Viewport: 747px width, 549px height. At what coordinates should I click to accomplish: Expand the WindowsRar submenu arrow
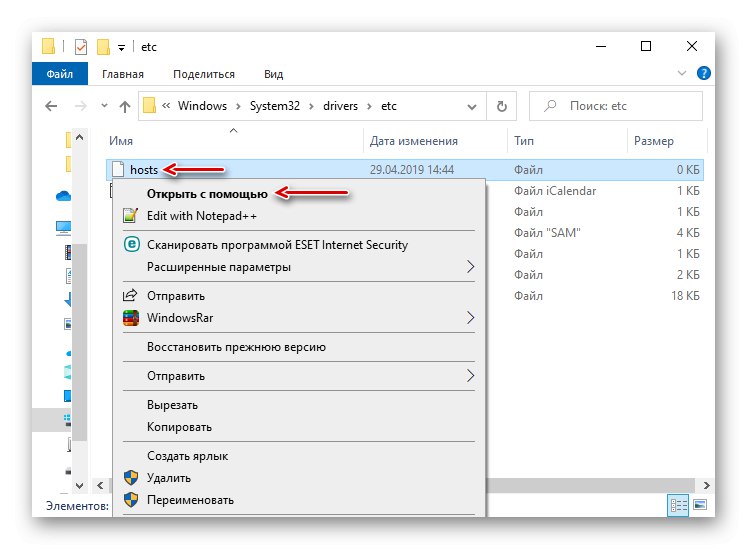(x=470, y=318)
